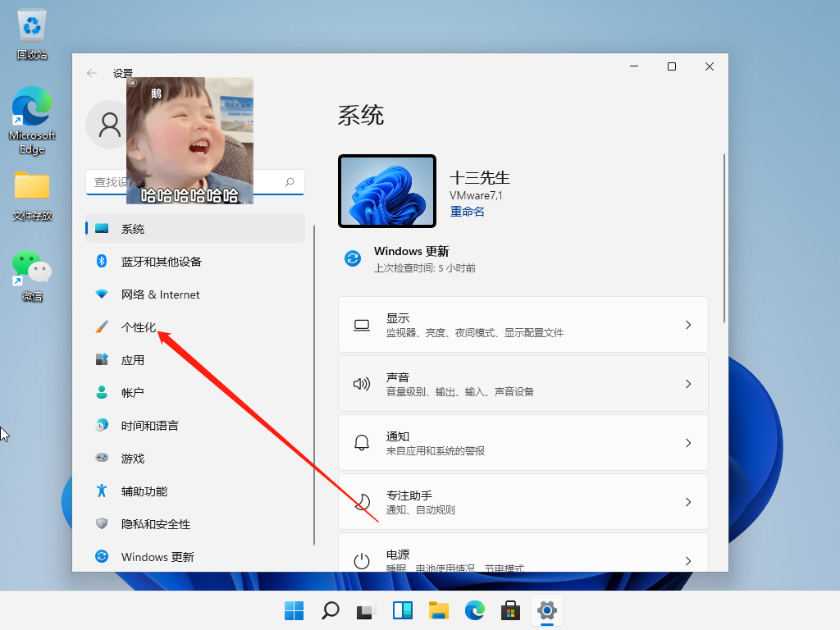The width and height of the screenshot is (840, 630).
Task: Click the Windows 更新 icon in sidebar
Action: pos(101,556)
